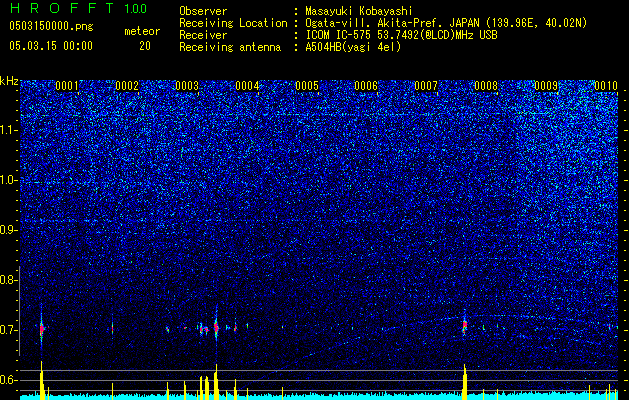
Task: Click the kHz axis unit label
Action: [x=9, y=81]
